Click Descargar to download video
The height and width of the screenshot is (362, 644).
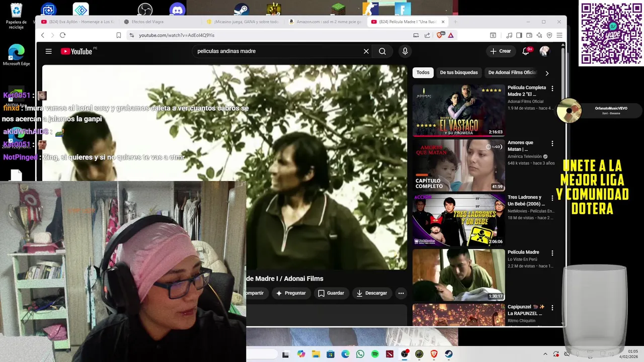point(371,293)
